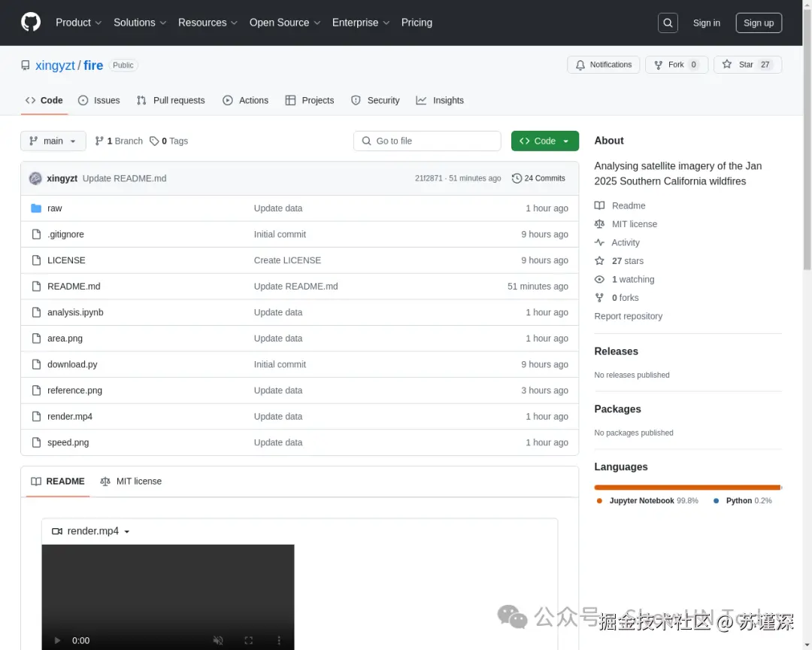Click the fork icon on Fork button
This screenshot has height=650, width=812.
coord(658,65)
